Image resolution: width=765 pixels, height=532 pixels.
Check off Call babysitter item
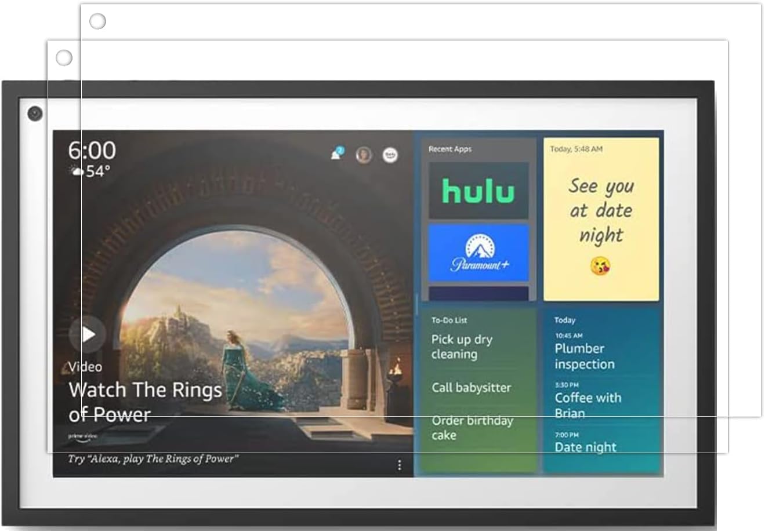[471, 388]
